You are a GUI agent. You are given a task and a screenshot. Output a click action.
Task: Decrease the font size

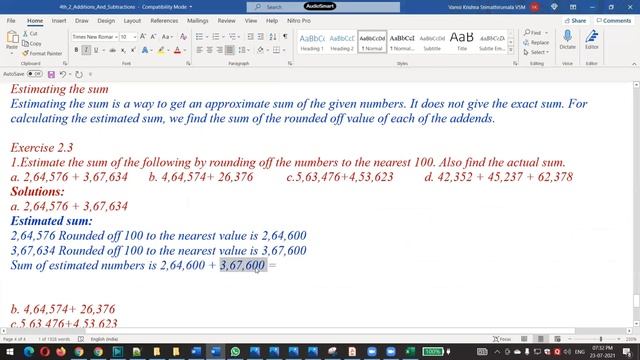[x=153, y=37]
